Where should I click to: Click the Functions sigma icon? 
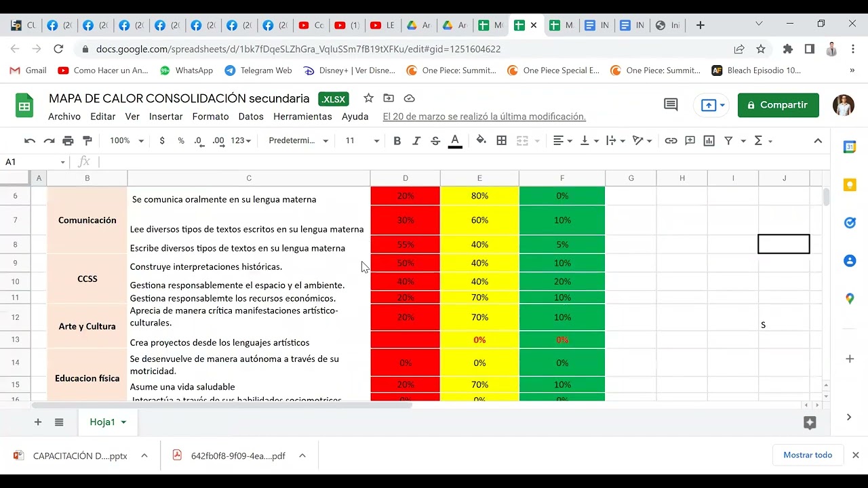tap(758, 140)
